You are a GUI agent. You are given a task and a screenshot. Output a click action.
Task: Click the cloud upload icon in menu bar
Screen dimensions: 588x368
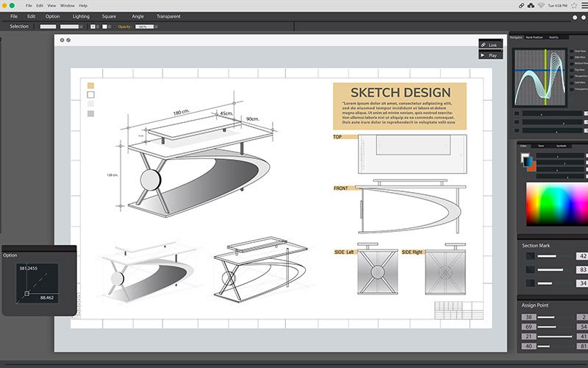pyautogui.click(x=530, y=5)
